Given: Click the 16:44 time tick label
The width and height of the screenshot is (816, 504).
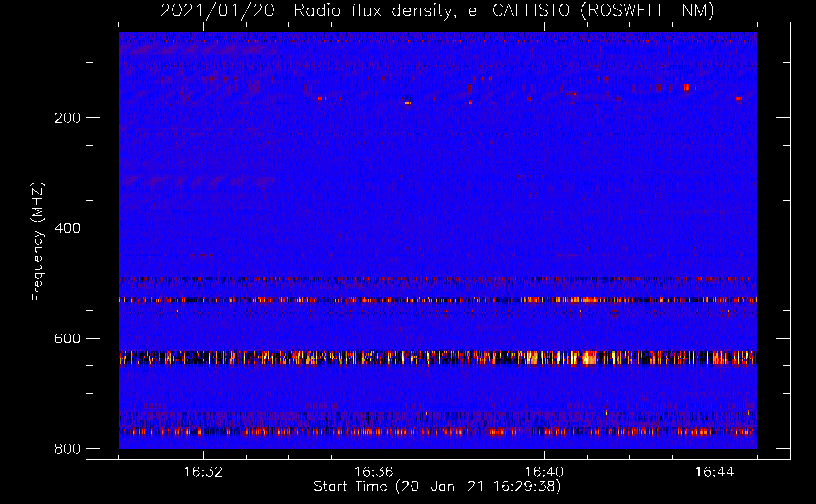Looking at the screenshot, I should 715,472.
